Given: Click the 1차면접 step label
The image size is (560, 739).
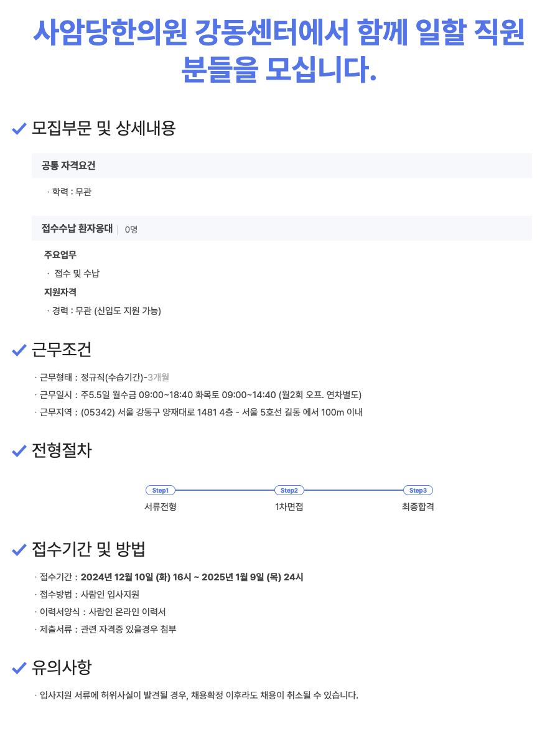Looking at the screenshot, I should pyautogui.click(x=289, y=506).
